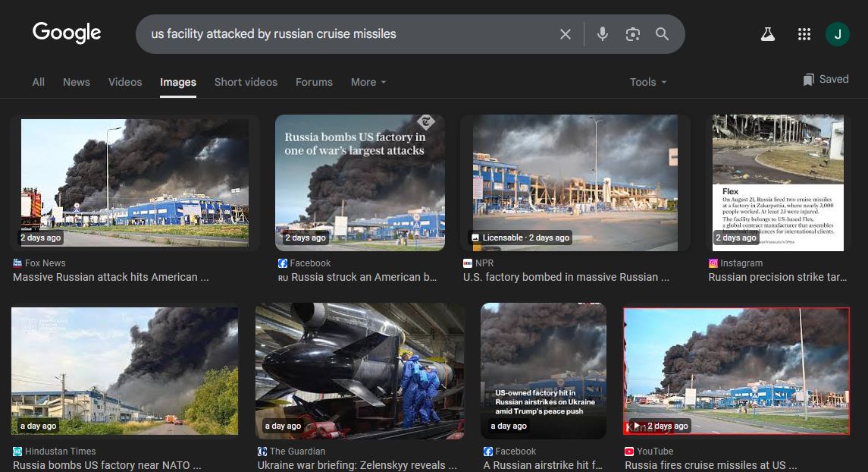
Task: Go to Google homepage via logo
Action: point(67,33)
